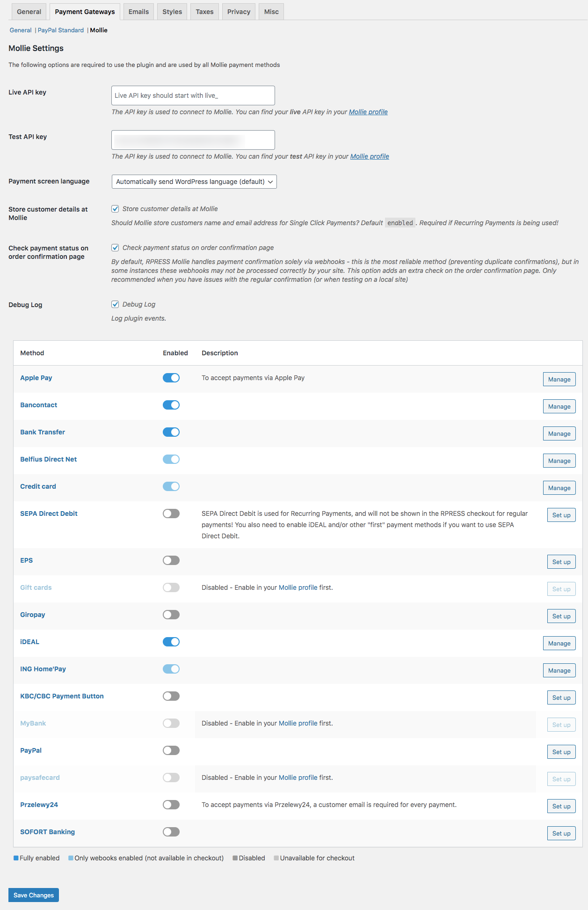Open the Taxes settings tab
The image size is (588, 910).
[204, 12]
